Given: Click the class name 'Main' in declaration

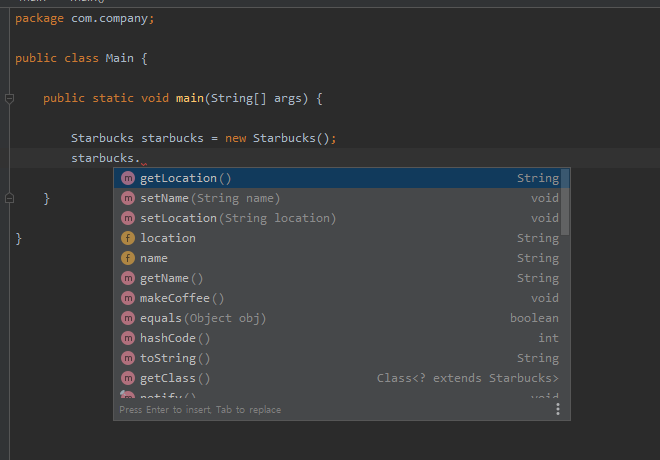Looking at the screenshot, I should (120, 58).
